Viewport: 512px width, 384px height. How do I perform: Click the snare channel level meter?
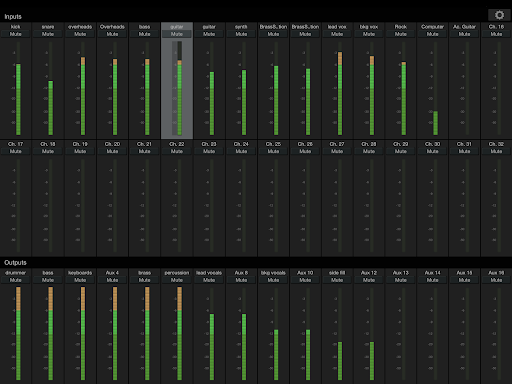click(x=51, y=88)
